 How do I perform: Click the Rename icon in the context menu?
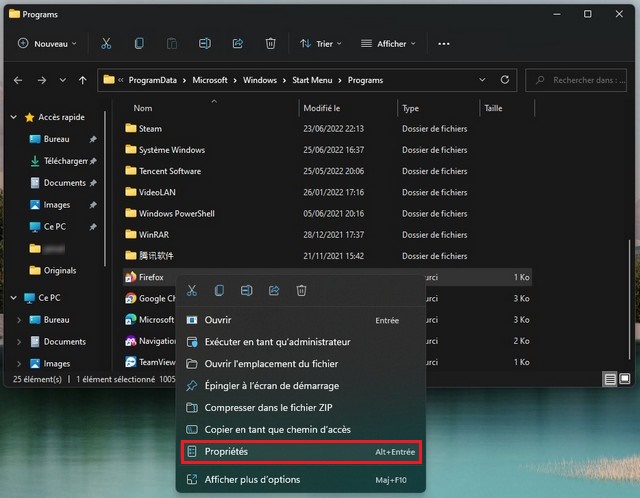(x=247, y=291)
